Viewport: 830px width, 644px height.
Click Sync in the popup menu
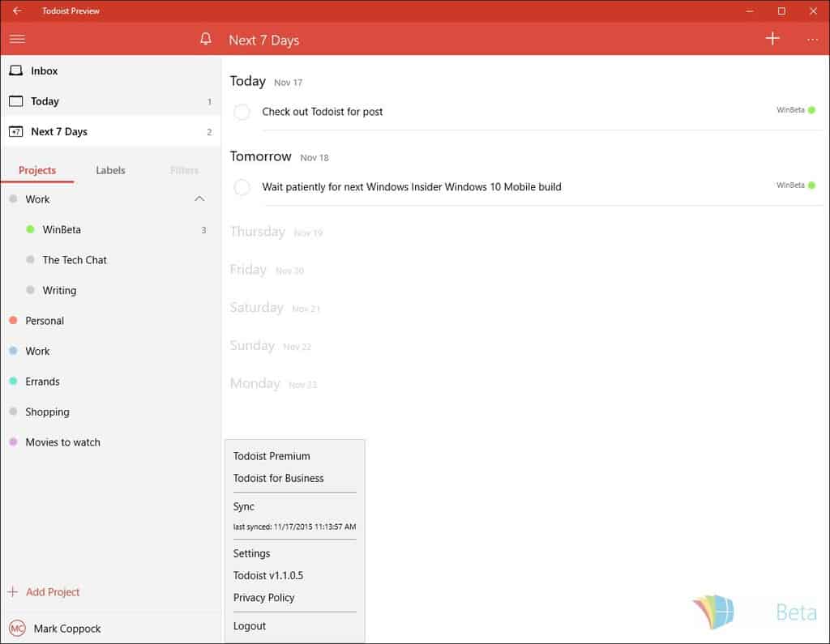tap(244, 506)
